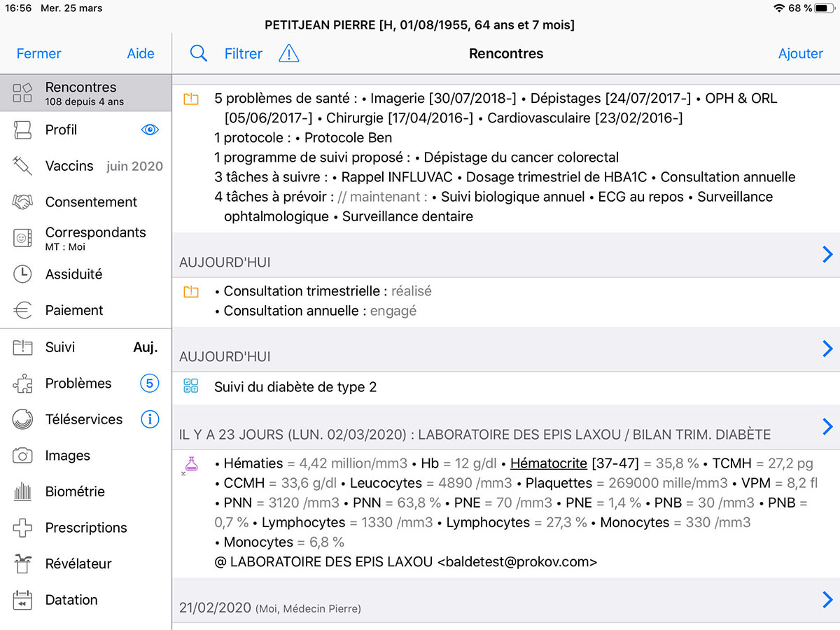Toggle the Profil eye visibility icon
The width and height of the screenshot is (840, 630).
click(150, 129)
